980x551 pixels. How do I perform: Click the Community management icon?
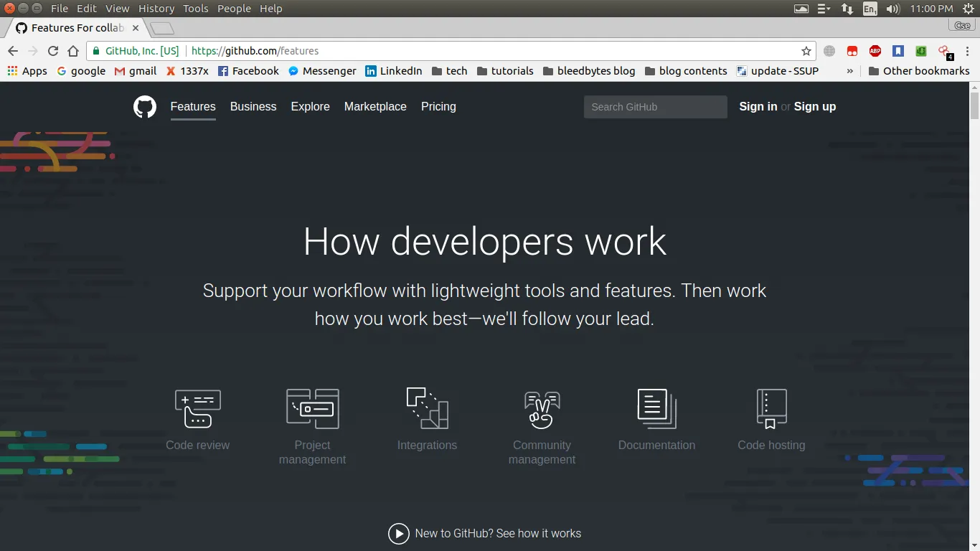[x=542, y=410]
